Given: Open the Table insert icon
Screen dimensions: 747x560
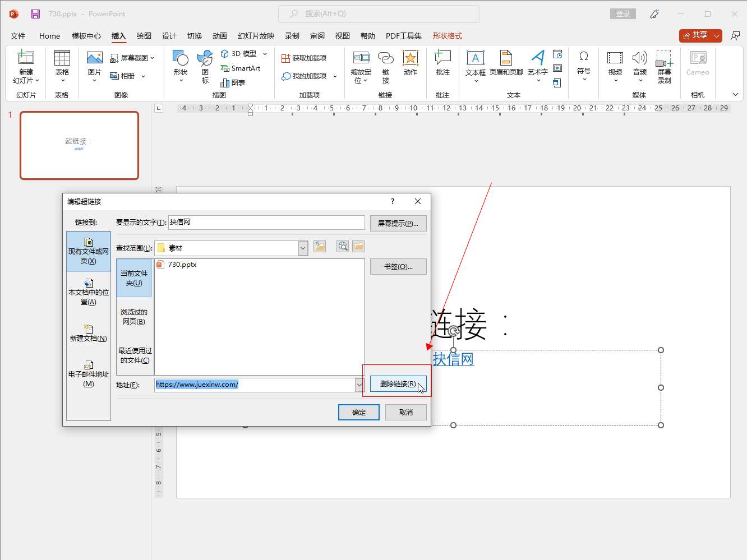Looking at the screenshot, I should coord(62,57).
